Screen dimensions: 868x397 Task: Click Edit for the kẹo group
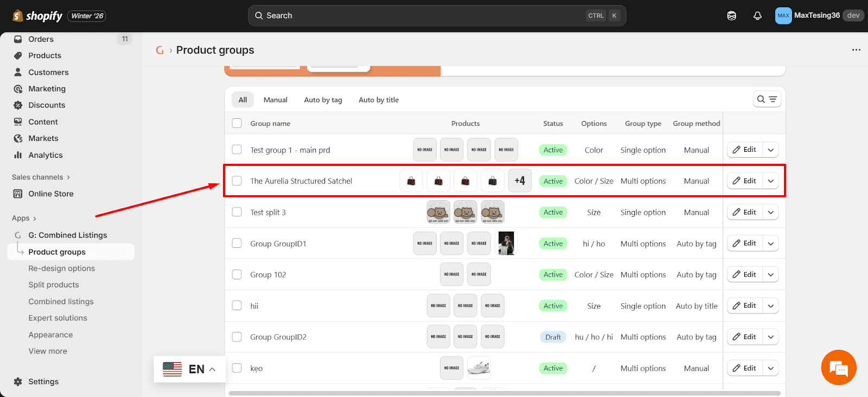point(745,368)
